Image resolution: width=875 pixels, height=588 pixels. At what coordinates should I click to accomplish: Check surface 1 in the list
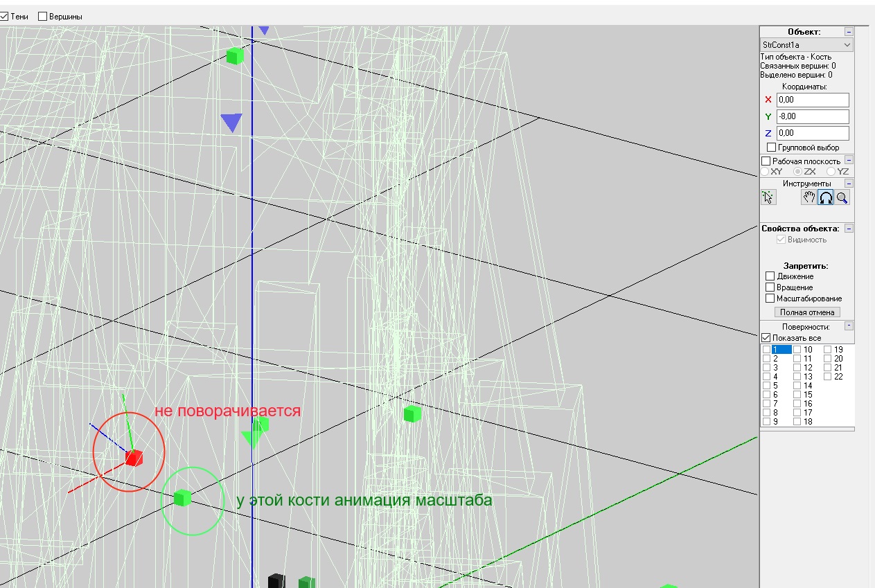[766, 350]
